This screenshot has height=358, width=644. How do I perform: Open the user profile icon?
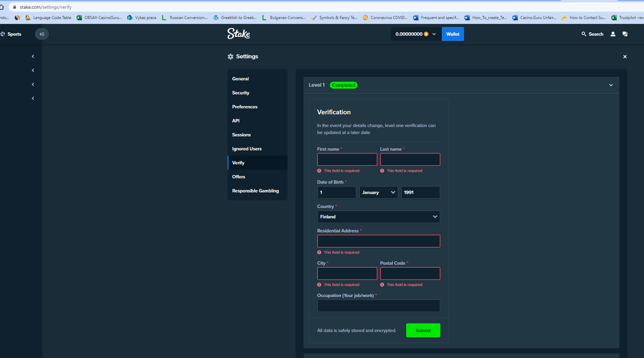pyautogui.click(x=613, y=34)
